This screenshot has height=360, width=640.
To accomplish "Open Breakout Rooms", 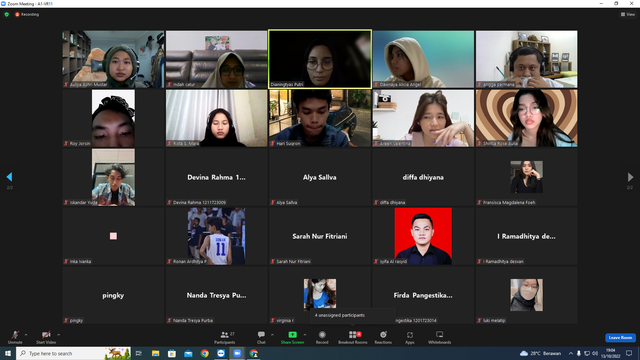I will [x=353, y=337].
